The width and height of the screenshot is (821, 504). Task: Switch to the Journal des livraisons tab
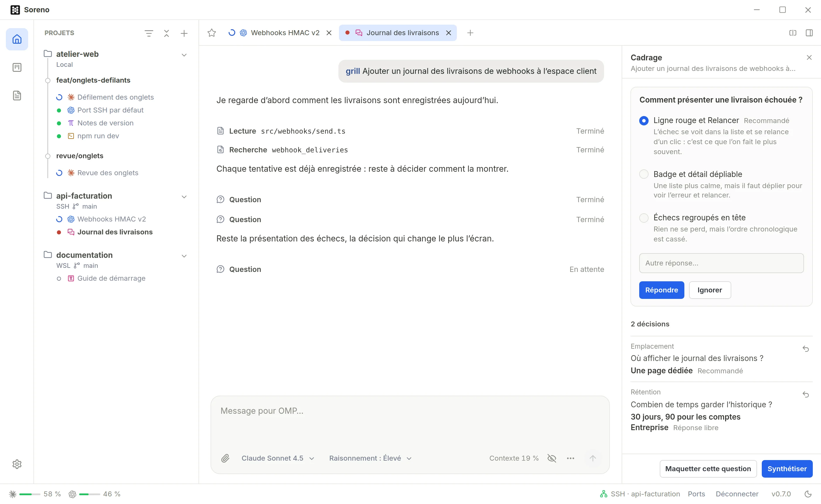click(x=398, y=33)
